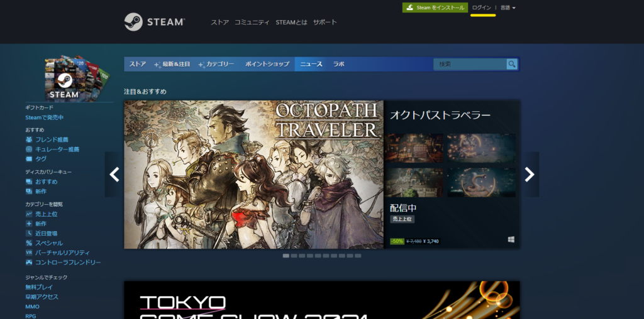Open the Steamで発売中 link
This screenshot has height=319, width=644.
[45, 117]
